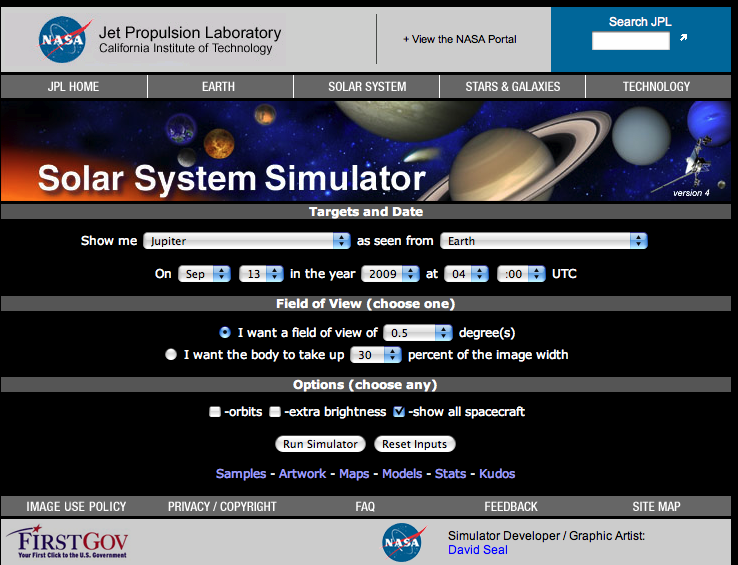This screenshot has width=738, height=565.
Task: Click the 'Field of View (choose one)' header
Action: pos(366,304)
